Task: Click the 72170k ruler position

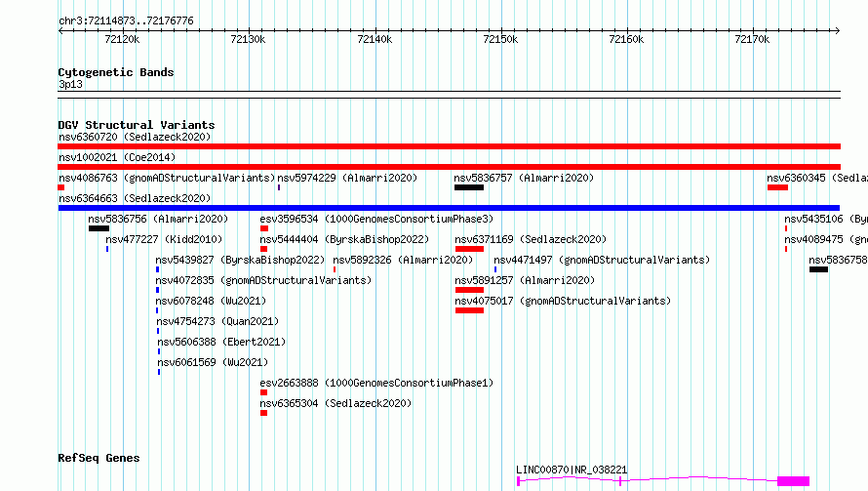Action: point(752,39)
